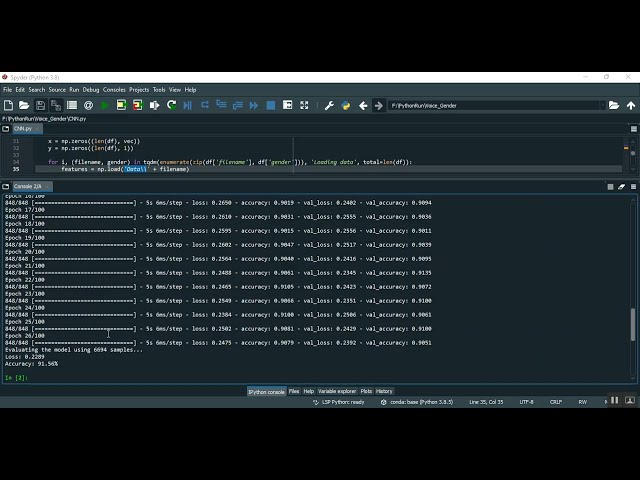Open the View menu
Viewport: 640px width, 480px height.
click(x=175, y=89)
